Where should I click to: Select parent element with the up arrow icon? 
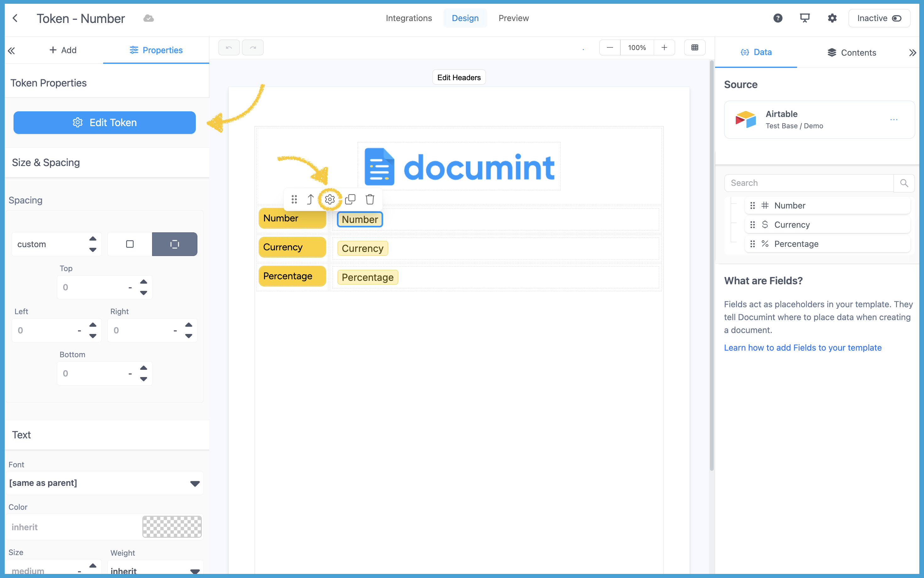[x=310, y=199]
